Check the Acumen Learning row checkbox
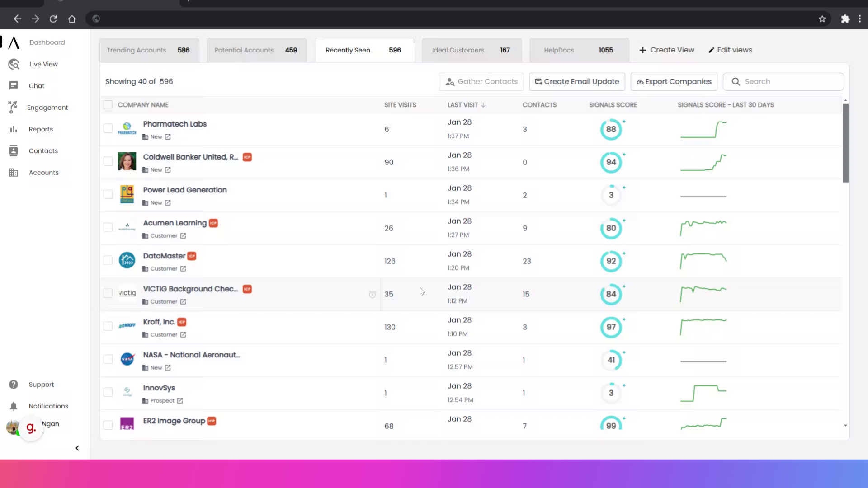This screenshot has width=868, height=488. pyautogui.click(x=108, y=227)
